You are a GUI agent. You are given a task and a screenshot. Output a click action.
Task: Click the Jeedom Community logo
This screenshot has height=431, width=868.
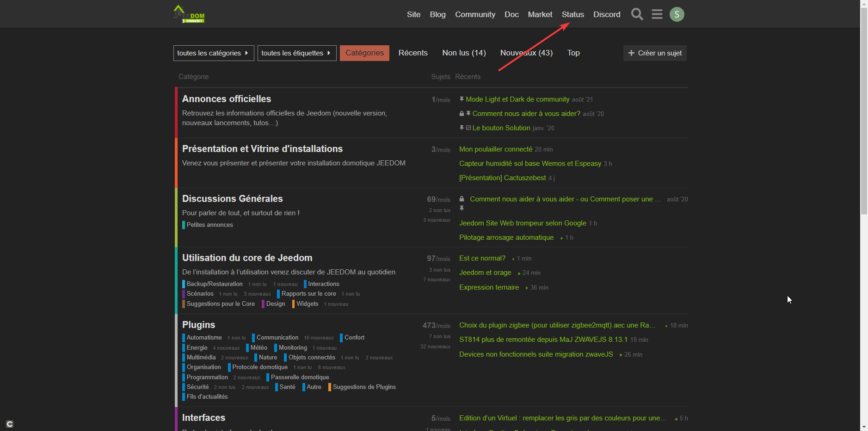[x=189, y=14]
